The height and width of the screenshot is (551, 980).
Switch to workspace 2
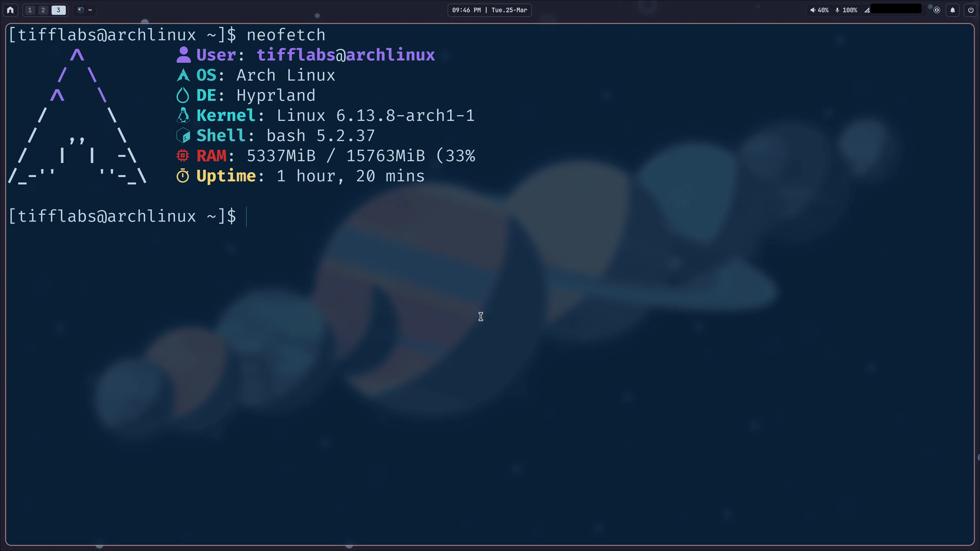pos(43,10)
